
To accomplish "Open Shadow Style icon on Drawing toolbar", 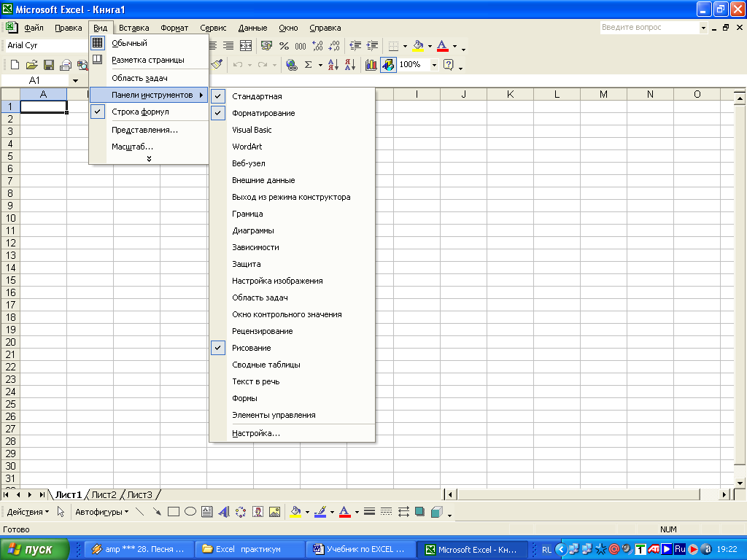I will 419,512.
